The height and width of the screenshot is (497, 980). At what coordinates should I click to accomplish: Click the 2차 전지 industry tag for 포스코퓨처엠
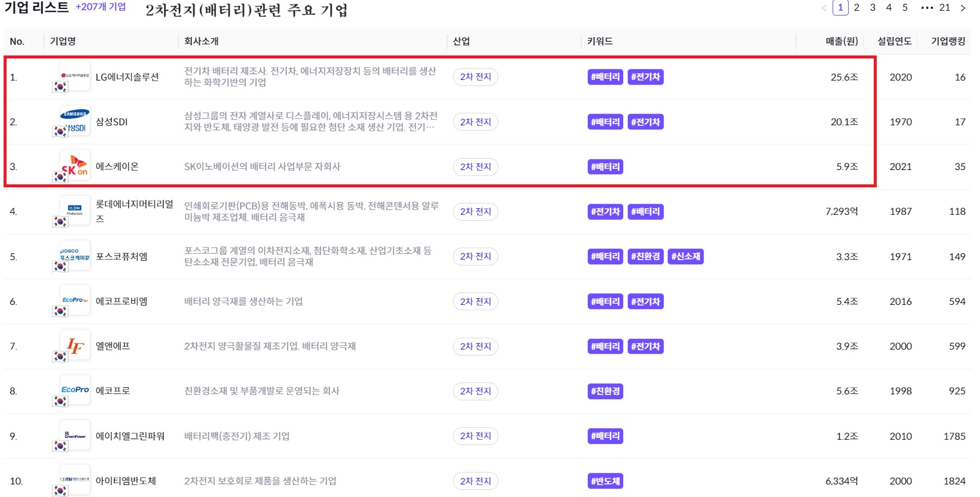(476, 257)
